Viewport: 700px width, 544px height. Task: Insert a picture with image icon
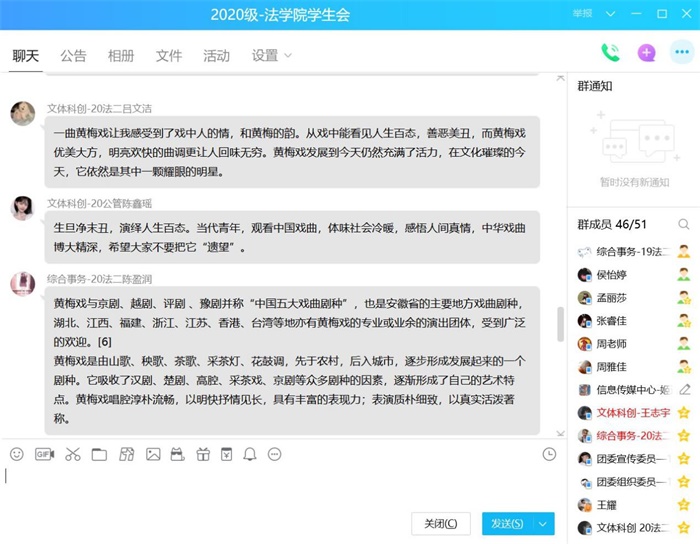(x=153, y=454)
